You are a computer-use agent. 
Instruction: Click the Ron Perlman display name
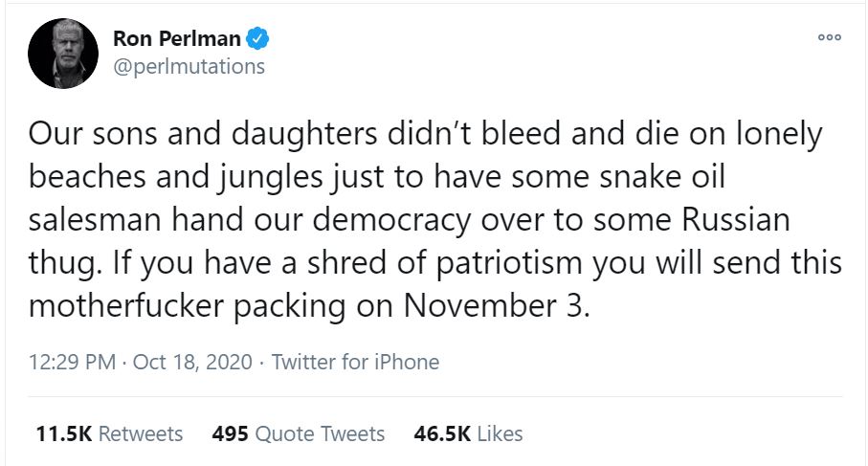coord(177,39)
